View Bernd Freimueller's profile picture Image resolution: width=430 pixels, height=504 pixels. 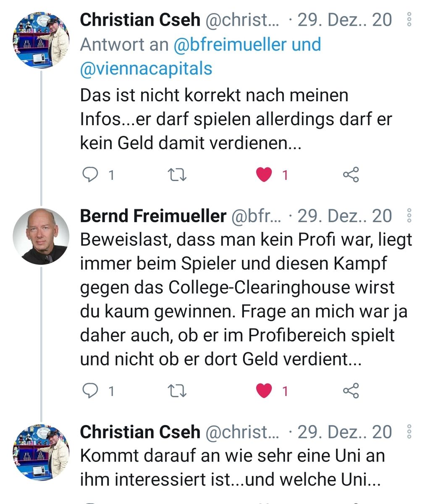[x=41, y=236]
